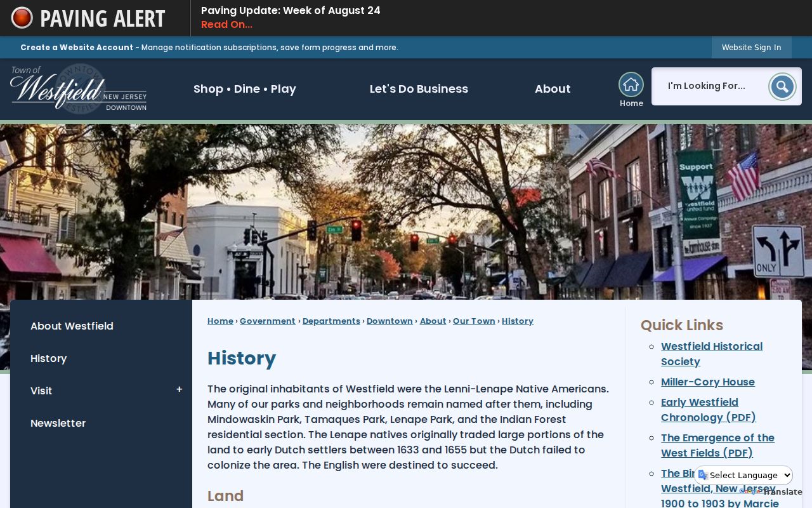The width and height of the screenshot is (812, 508).
Task: Open the About menu in navigation
Action: click(553, 89)
